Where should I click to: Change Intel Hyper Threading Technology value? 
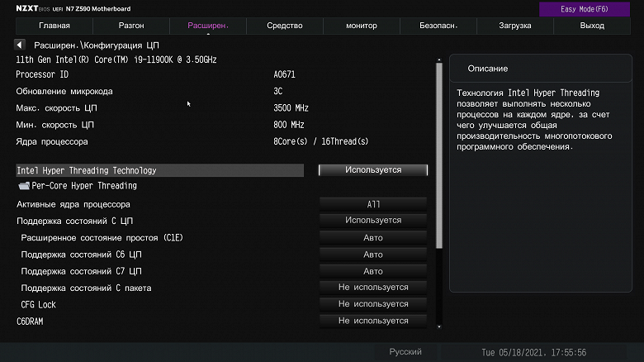point(373,170)
